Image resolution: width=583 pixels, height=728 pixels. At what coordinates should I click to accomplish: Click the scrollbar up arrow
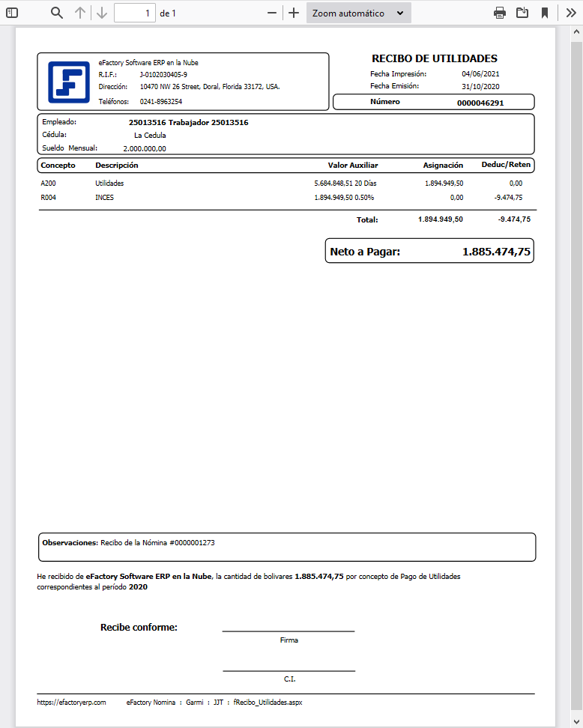[576, 33]
